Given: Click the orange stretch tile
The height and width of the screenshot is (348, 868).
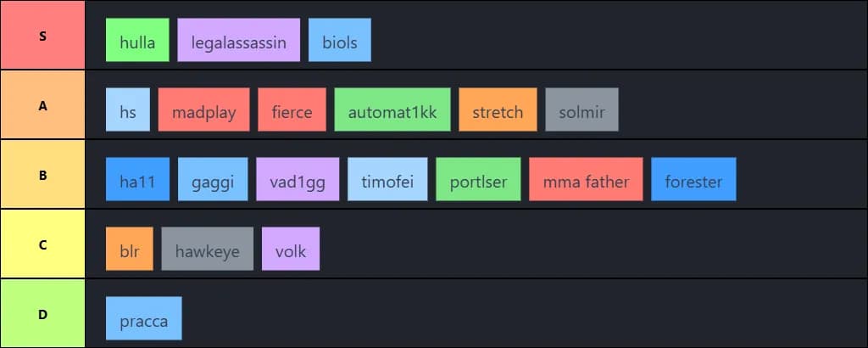Looking at the screenshot, I should tap(498, 110).
